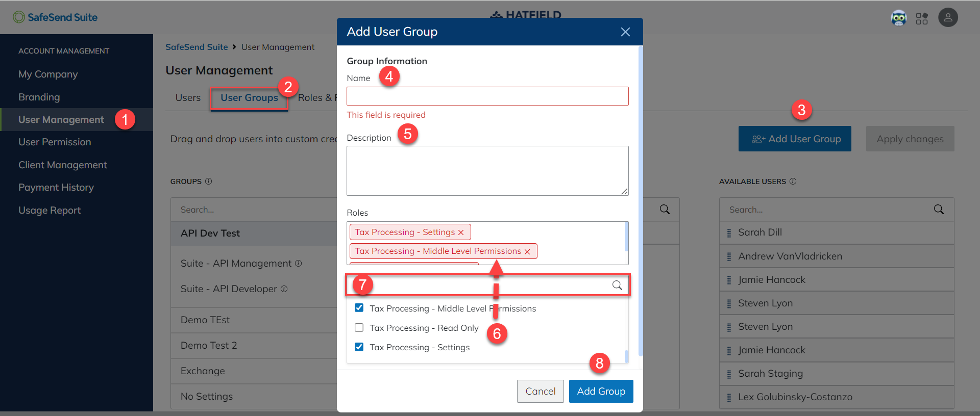Switch to the User Groups tab
Viewport: 980px width, 416px height.
249,98
